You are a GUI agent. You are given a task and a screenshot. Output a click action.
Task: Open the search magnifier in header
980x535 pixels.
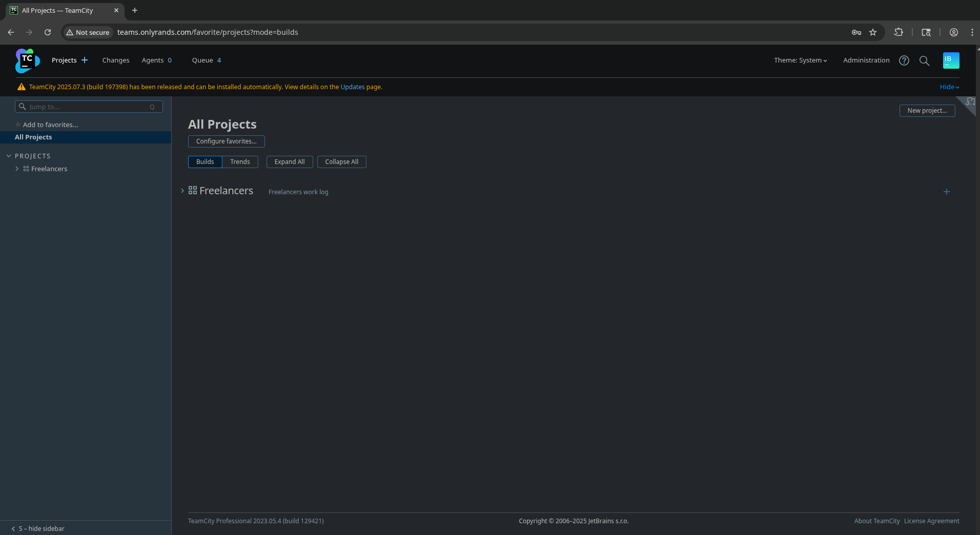(x=924, y=60)
